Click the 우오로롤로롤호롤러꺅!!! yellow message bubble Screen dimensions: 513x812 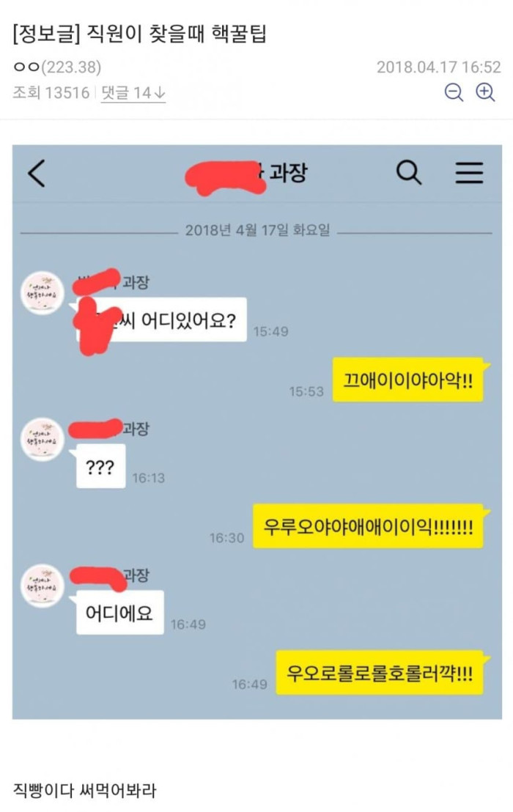(x=380, y=673)
